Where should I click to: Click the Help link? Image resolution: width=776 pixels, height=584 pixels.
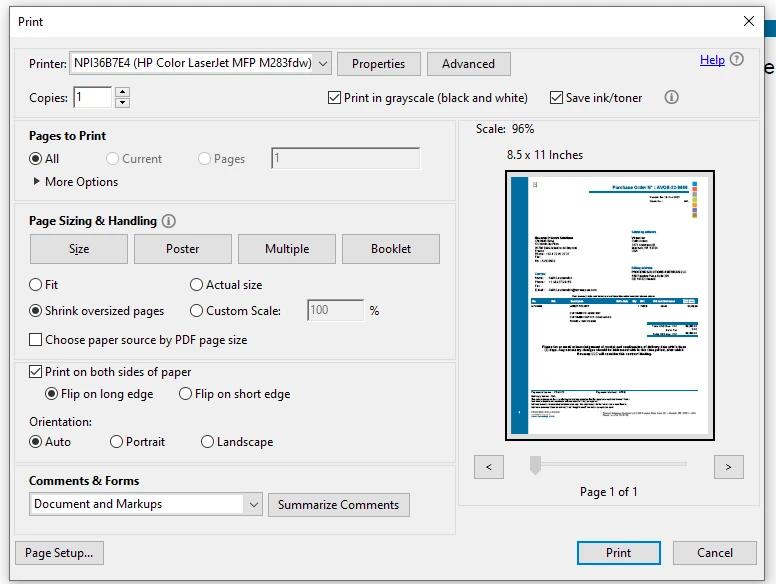[712, 60]
